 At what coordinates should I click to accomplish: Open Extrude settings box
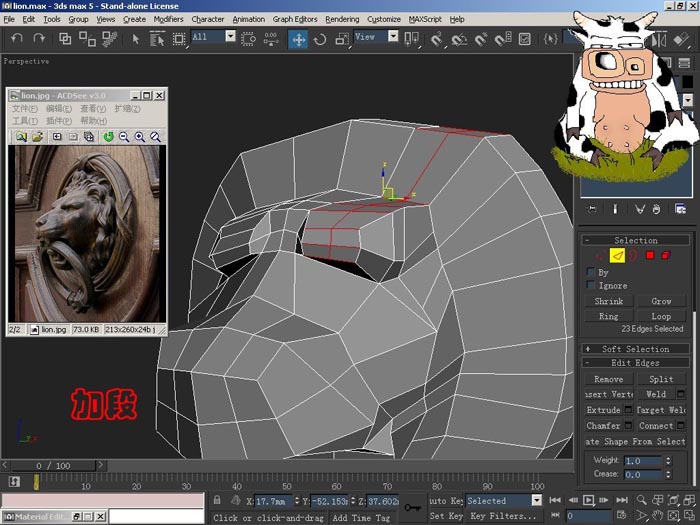[x=628, y=409]
